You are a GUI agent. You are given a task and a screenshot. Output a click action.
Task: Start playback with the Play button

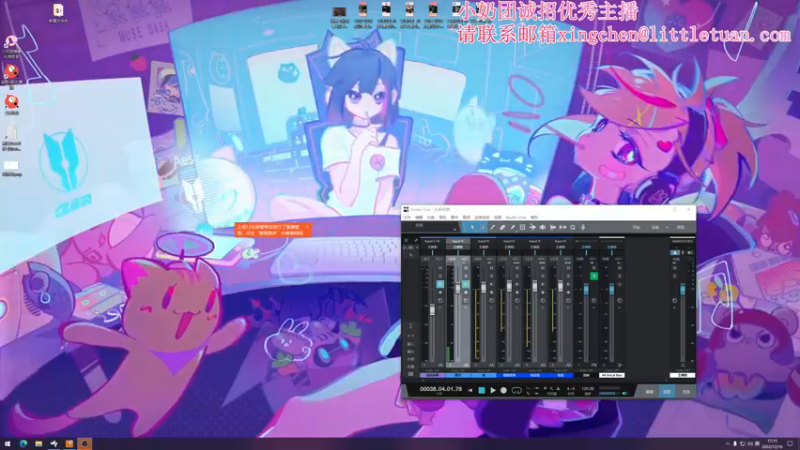click(493, 390)
